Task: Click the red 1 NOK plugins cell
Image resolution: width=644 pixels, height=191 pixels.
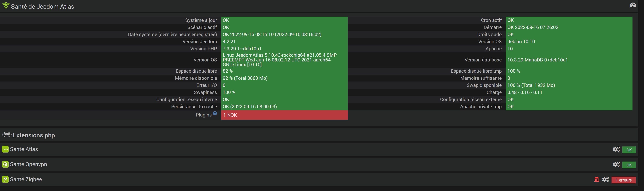Action: 284,115
